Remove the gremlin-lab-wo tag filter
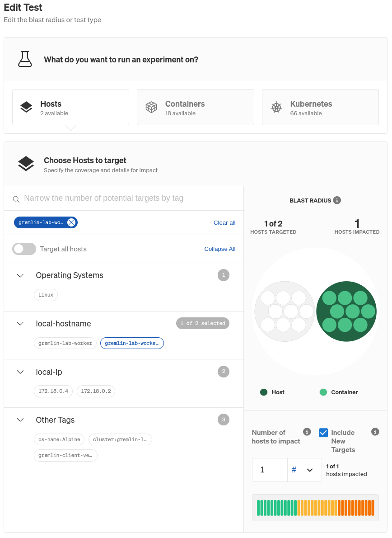Viewport: 392px width, 538px height. pos(71,222)
